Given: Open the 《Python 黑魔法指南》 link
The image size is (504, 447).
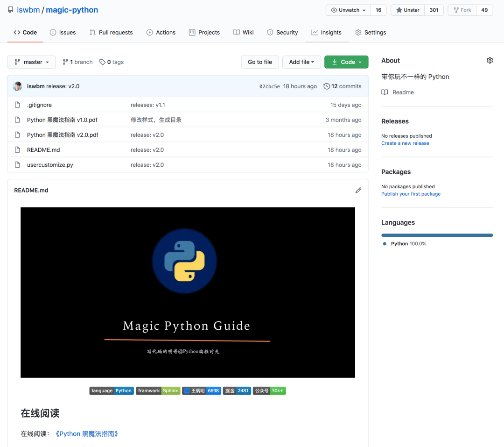Looking at the screenshot, I should click(87, 434).
